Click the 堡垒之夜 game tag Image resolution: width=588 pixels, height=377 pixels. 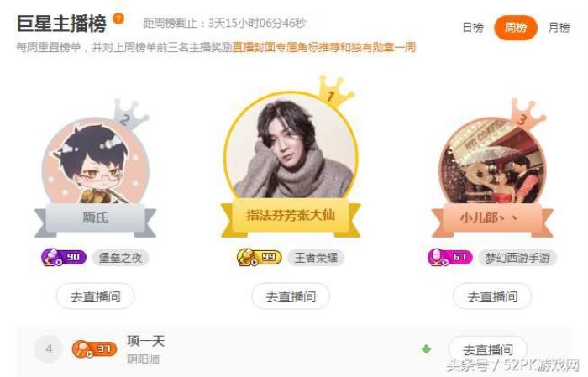(x=120, y=258)
